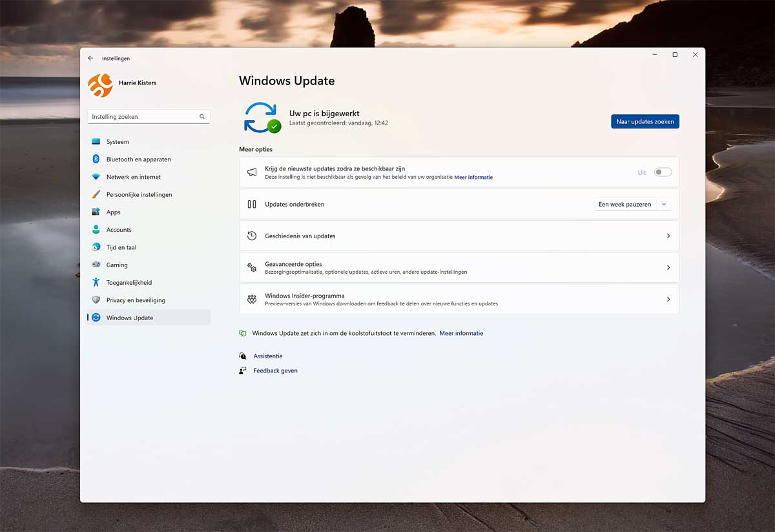Select Tijd en taal in sidebar
Viewport: 775px width, 532px height.
coord(149,247)
